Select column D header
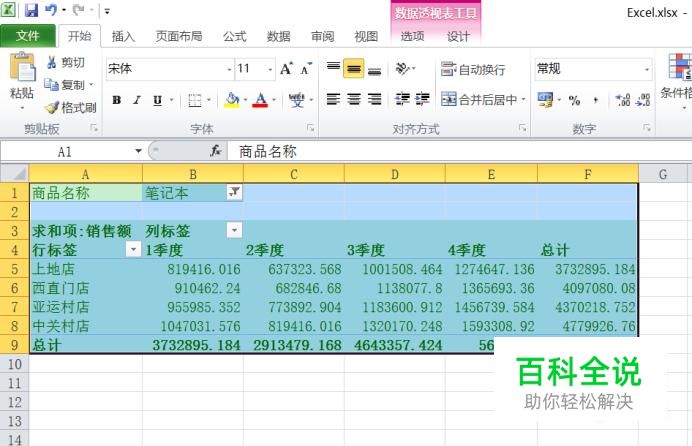The width and height of the screenshot is (692, 446). point(395,174)
